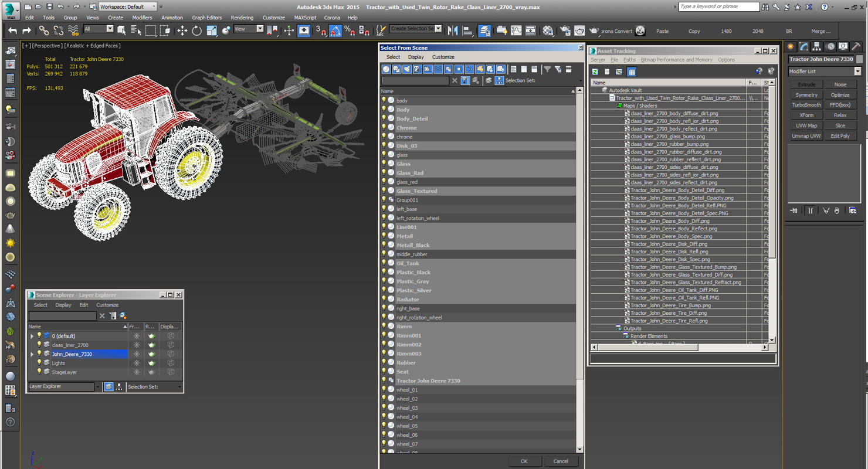Screen dimensions: 868x469
Task: Open the Layer Explorer type dropdown
Action: [x=98, y=386]
